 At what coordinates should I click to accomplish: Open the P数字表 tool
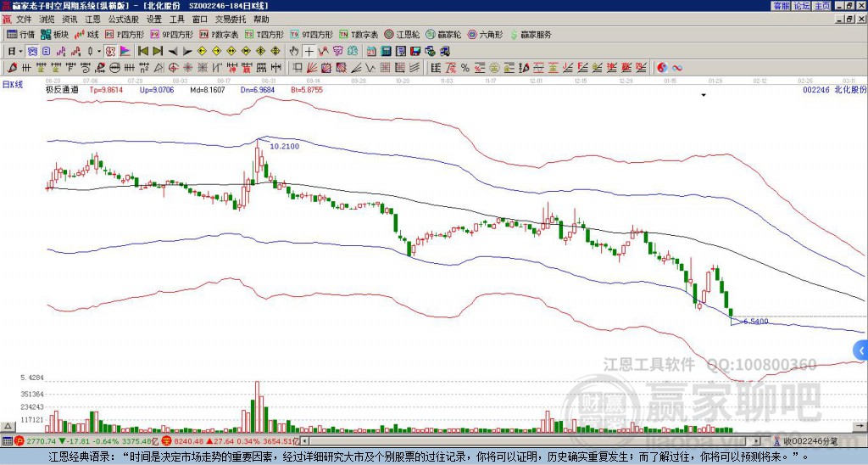(x=220, y=35)
